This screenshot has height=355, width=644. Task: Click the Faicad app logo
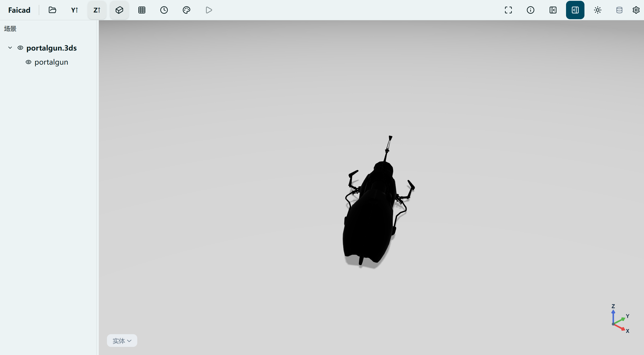(x=19, y=10)
